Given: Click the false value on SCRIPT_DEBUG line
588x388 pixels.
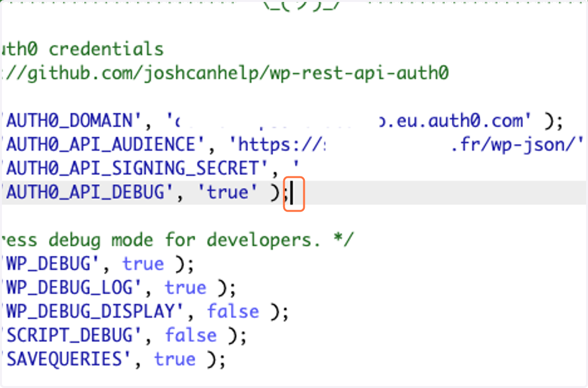Looking at the screenshot, I should (191, 336).
